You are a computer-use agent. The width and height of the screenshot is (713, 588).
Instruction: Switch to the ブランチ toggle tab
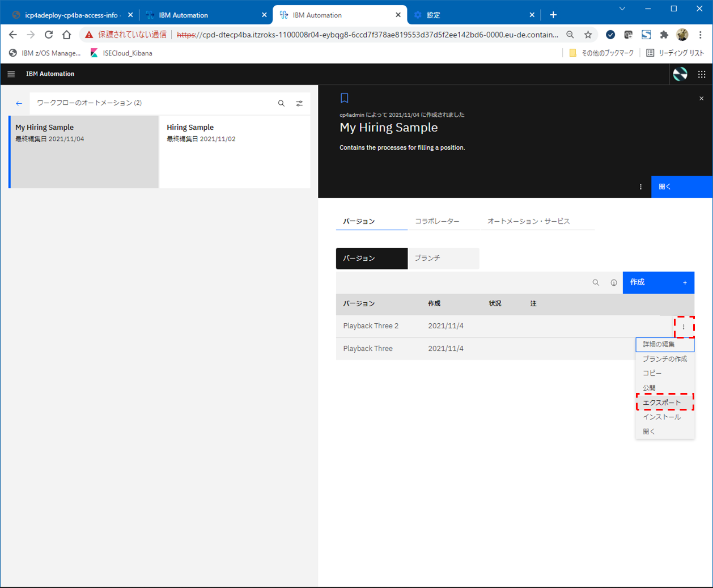point(443,258)
